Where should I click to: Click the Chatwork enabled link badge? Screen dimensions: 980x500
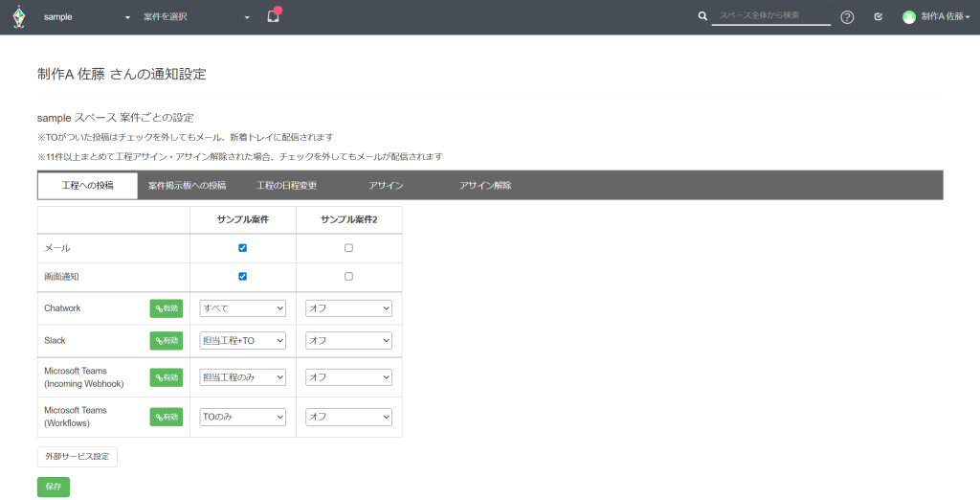[166, 308]
